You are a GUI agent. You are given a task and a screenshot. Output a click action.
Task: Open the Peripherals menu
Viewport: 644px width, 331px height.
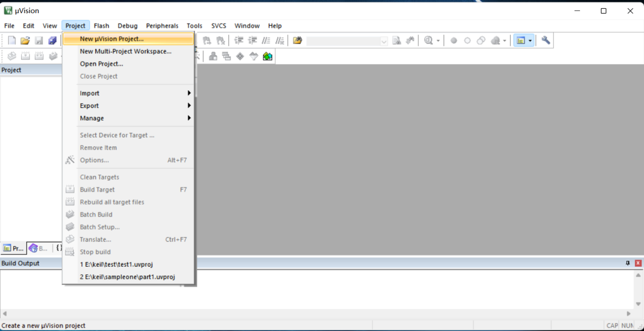[x=162, y=26]
